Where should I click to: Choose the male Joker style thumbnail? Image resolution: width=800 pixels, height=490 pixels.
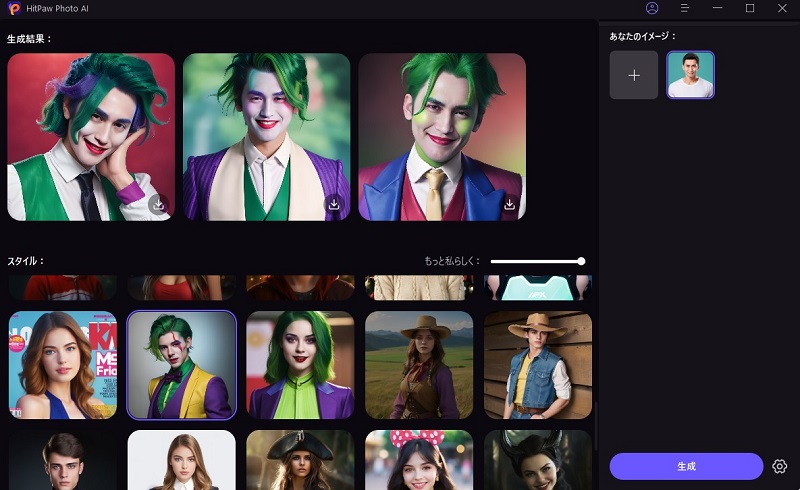[182, 365]
